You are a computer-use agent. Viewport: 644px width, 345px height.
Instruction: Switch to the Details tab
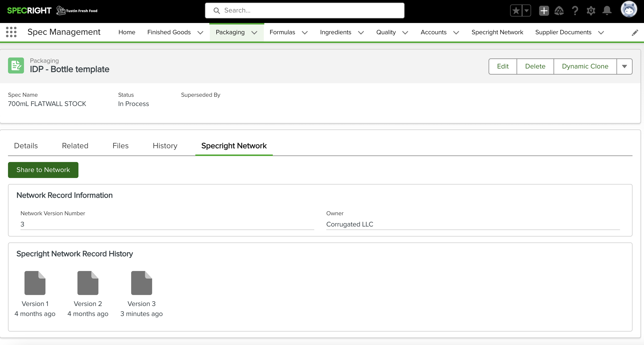pos(26,146)
